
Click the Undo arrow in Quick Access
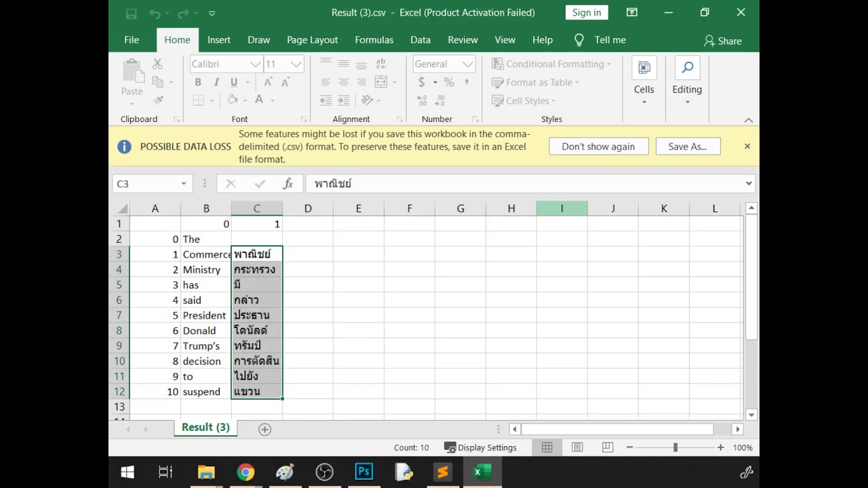[155, 13]
